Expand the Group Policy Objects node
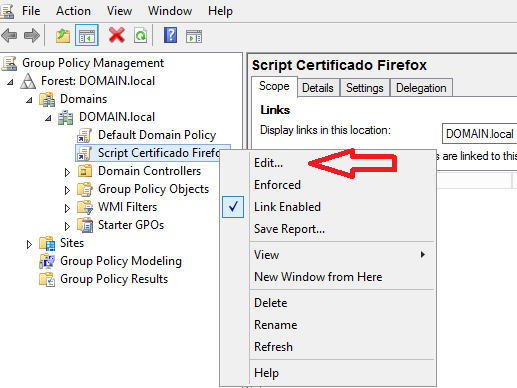 67,190
